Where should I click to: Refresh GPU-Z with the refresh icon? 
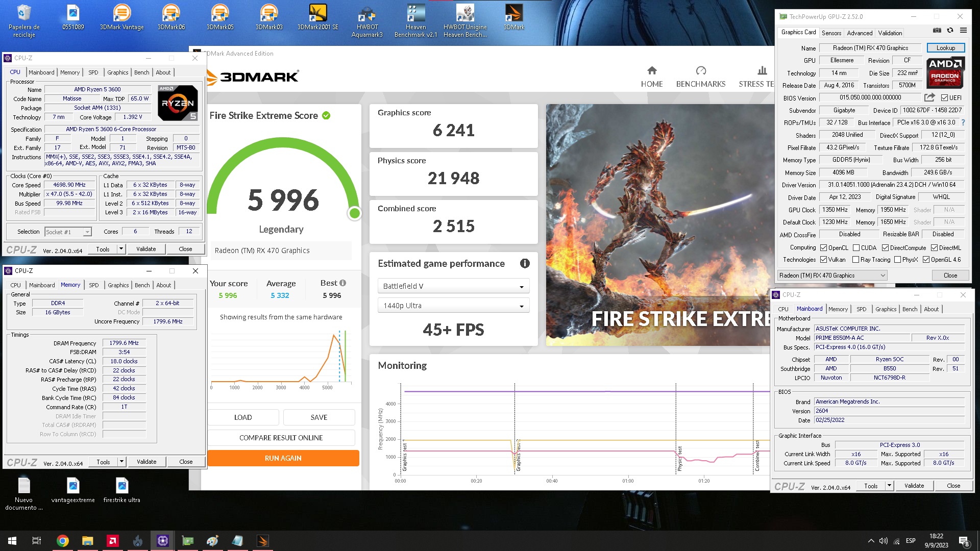[950, 31]
